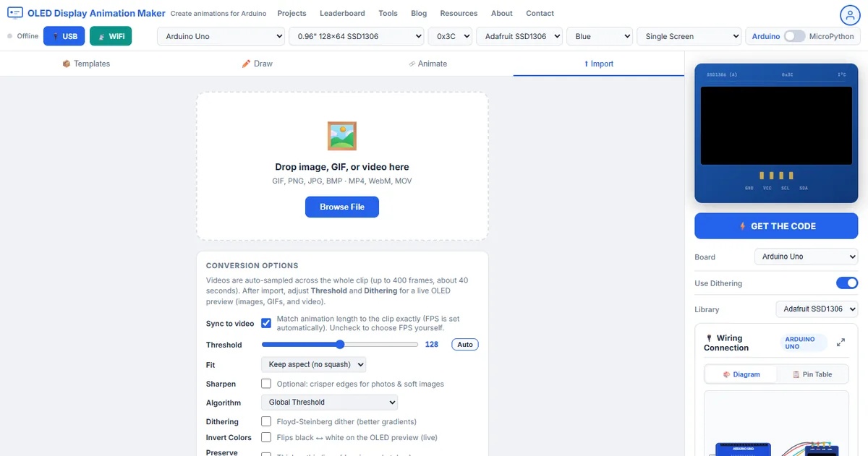The height and width of the screenshot is (456, 868).
Task: Go to the Contact page
Action: (x=540, y=13)
